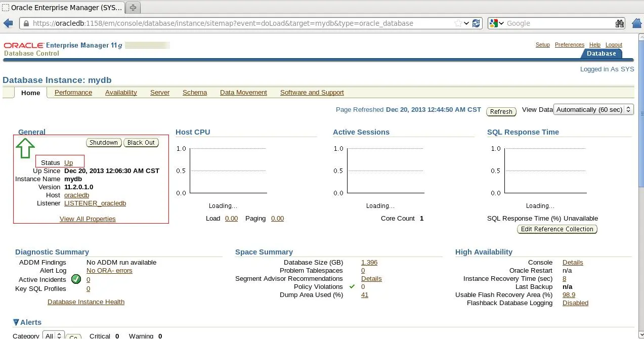Click Usable Flash Recovery Area 98.9 link

[569, 295]
